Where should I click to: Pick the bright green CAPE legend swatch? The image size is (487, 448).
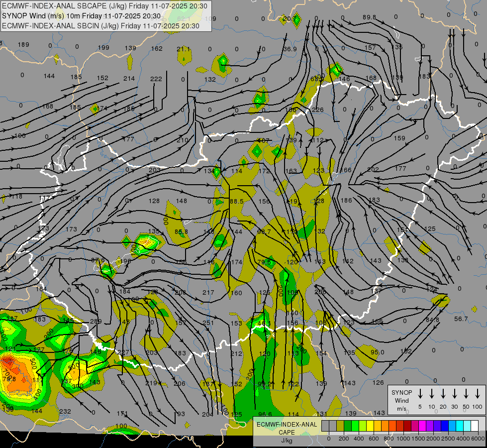pos(355,426)
